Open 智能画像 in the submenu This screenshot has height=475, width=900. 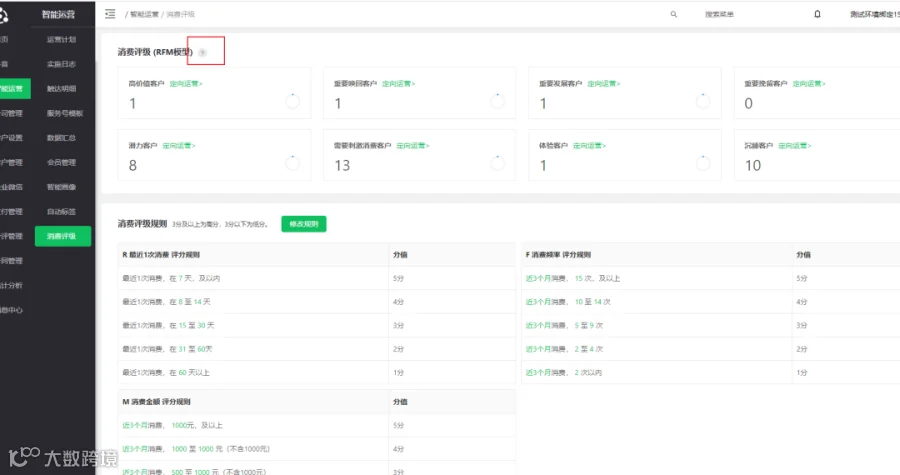point(61,187)
